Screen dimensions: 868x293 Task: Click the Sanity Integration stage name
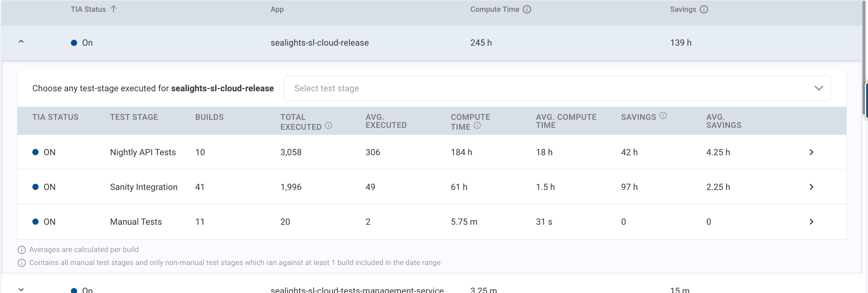[144, 187]
